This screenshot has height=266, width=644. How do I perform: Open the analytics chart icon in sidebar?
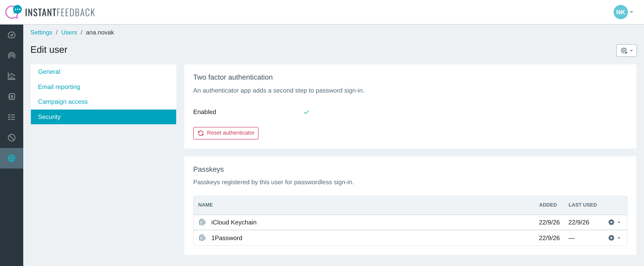[11, 76]
